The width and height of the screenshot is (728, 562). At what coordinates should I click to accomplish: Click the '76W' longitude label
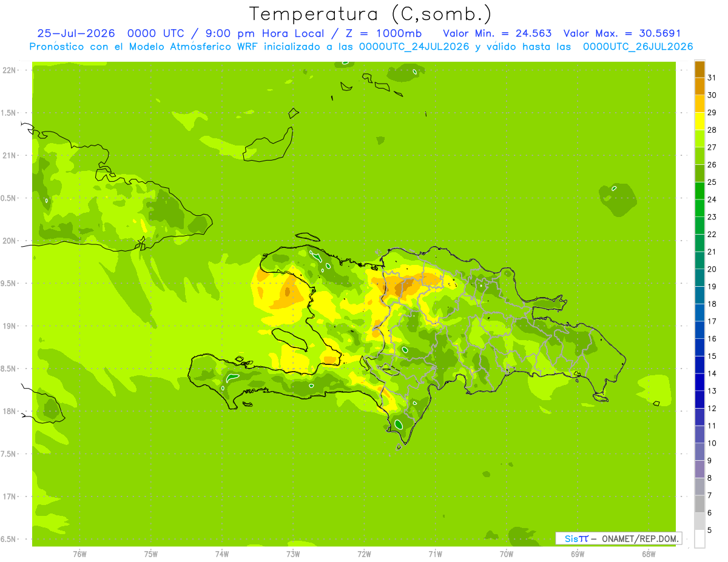(79, 554)
